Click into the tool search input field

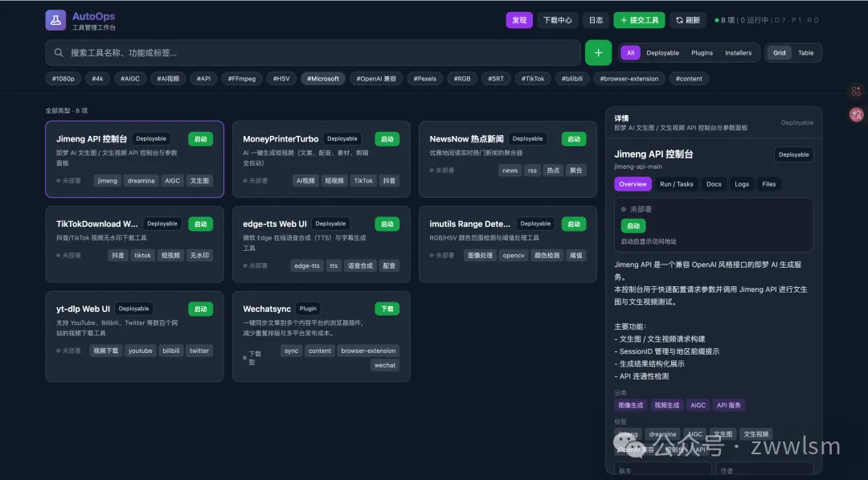(x=241, y=52)
